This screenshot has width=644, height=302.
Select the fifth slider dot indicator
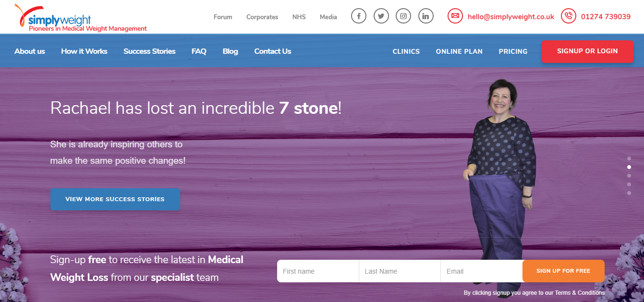point(629,193)
